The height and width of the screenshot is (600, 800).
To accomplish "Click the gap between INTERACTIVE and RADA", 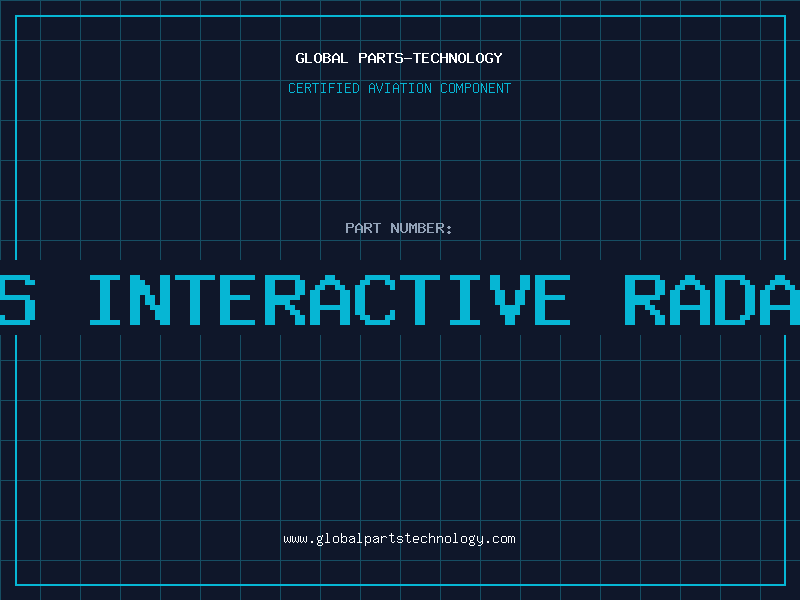I will point(597,298).
